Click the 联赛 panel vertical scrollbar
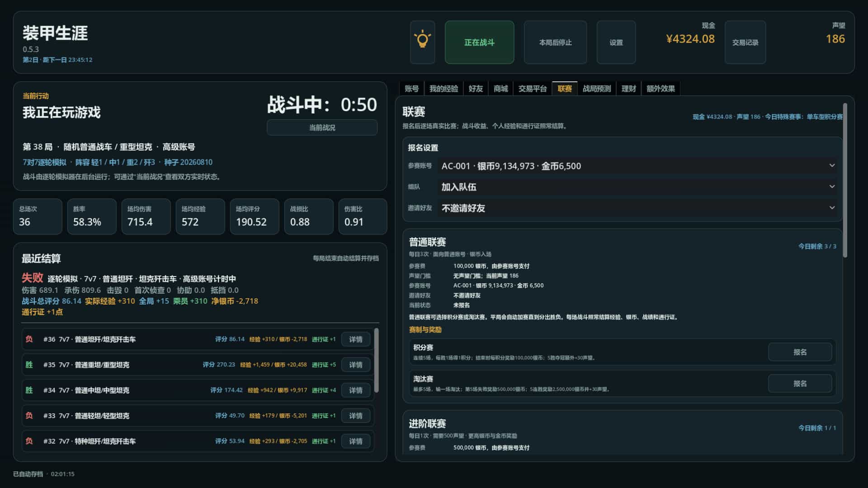The image size is (868, 488). (845, 181)
